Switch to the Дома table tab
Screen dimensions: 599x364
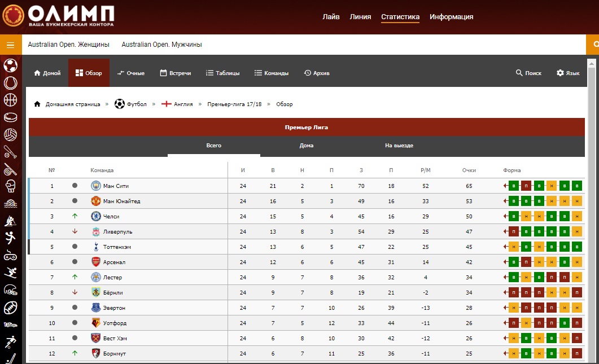[x=307, y=146]
